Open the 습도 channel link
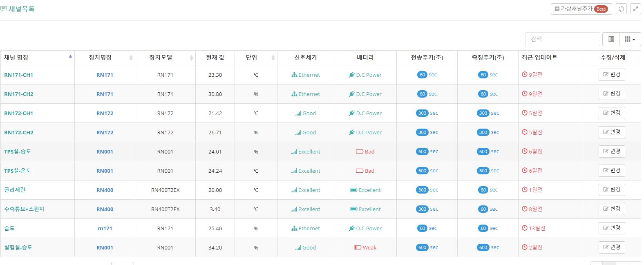The height and width of the screenshot is (265, 644). 9,228
